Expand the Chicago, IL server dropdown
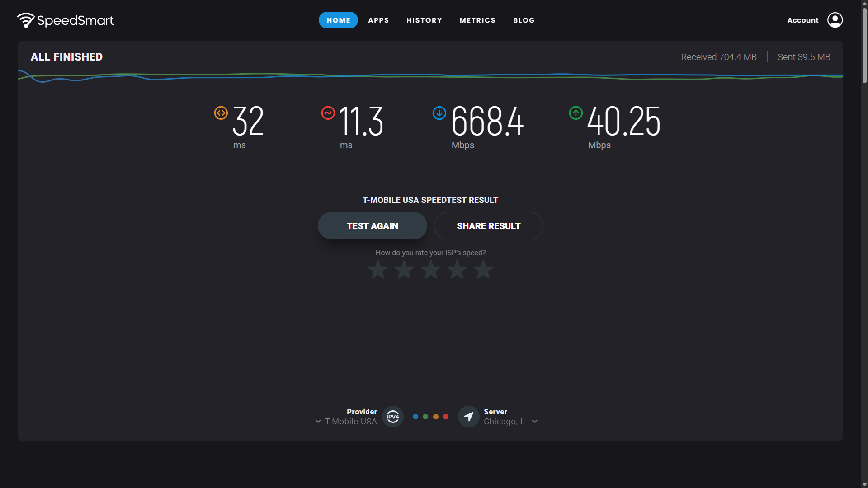 tap(535, 421)
